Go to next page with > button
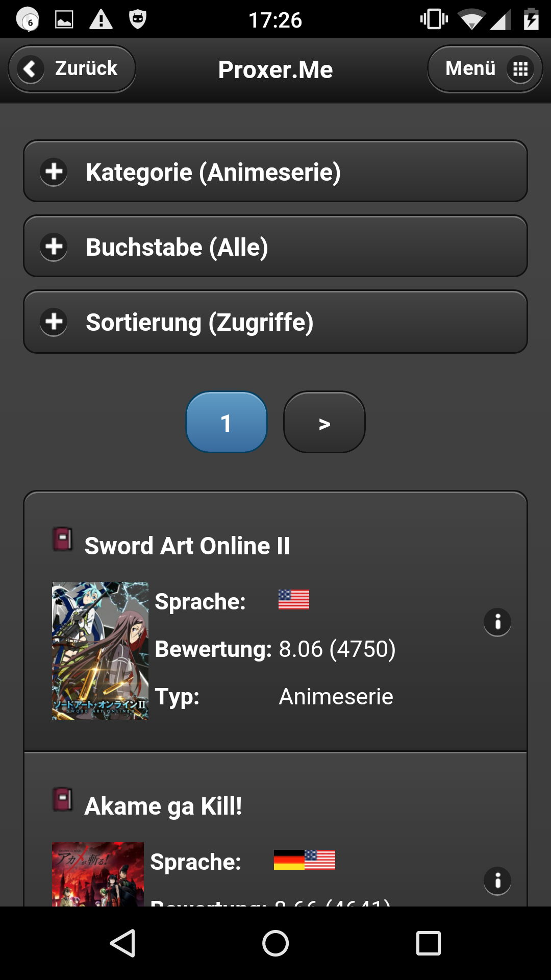The image size is (551, 980). 324,422
